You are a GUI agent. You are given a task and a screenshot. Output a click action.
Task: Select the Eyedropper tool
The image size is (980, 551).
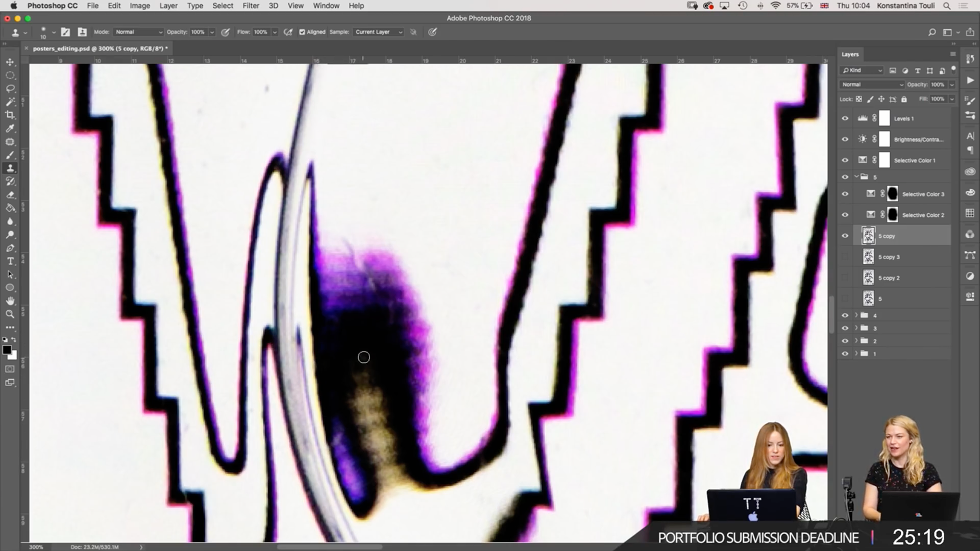click(x=10, y=129)
